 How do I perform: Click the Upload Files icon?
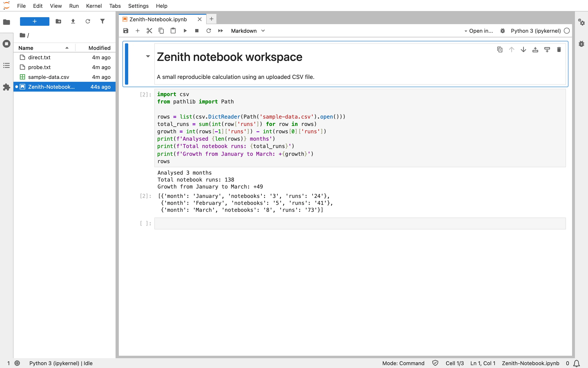coord(73,21)
